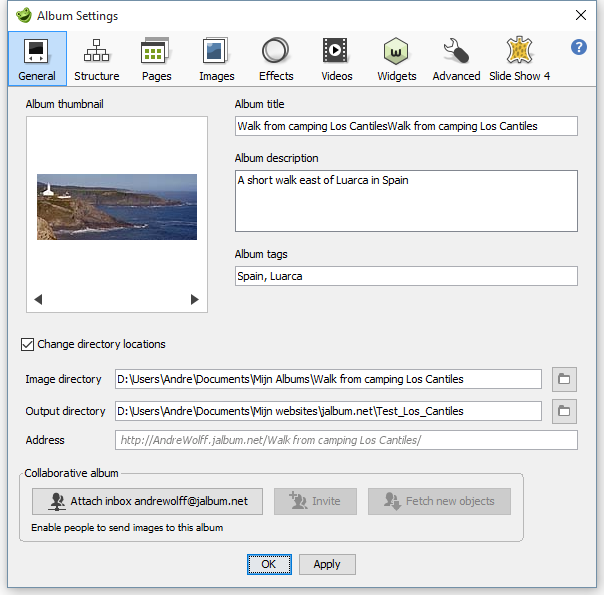Open the Pages settings icon
This screenshot has width=604, height=595.
point(156,58)
